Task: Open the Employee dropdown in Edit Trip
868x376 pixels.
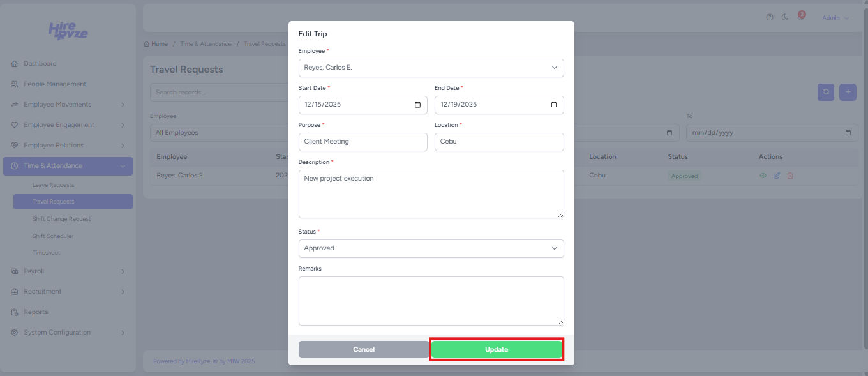Action: [x=431, y=68]
